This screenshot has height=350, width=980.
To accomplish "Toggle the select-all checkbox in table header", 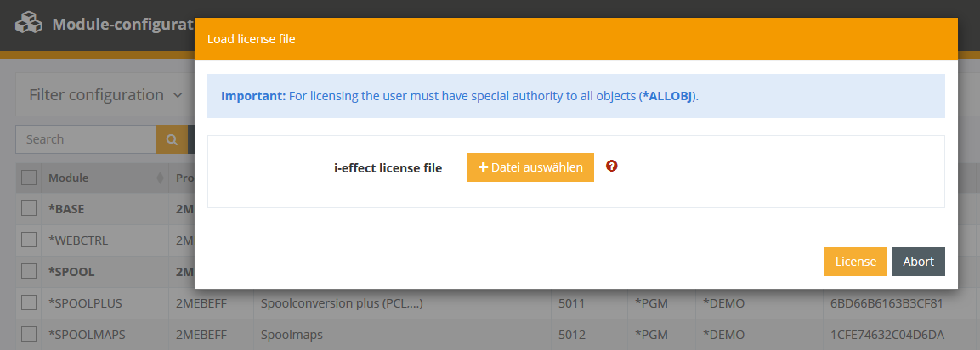I will tap(29, 178).
